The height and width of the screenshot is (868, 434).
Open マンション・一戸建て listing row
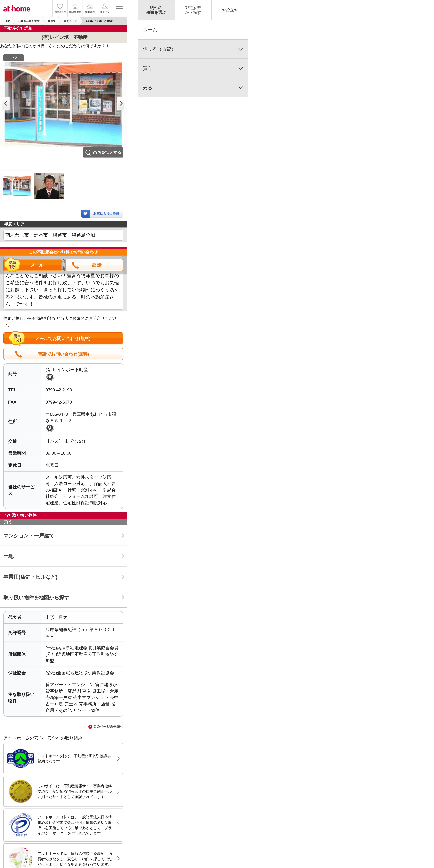click(63, 535)
